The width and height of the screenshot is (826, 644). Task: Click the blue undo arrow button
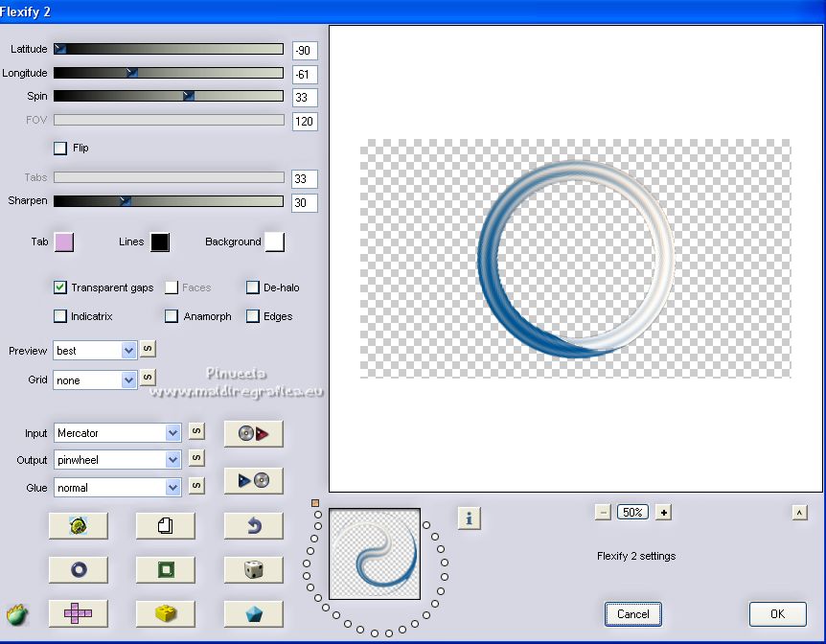pos(253,525)
